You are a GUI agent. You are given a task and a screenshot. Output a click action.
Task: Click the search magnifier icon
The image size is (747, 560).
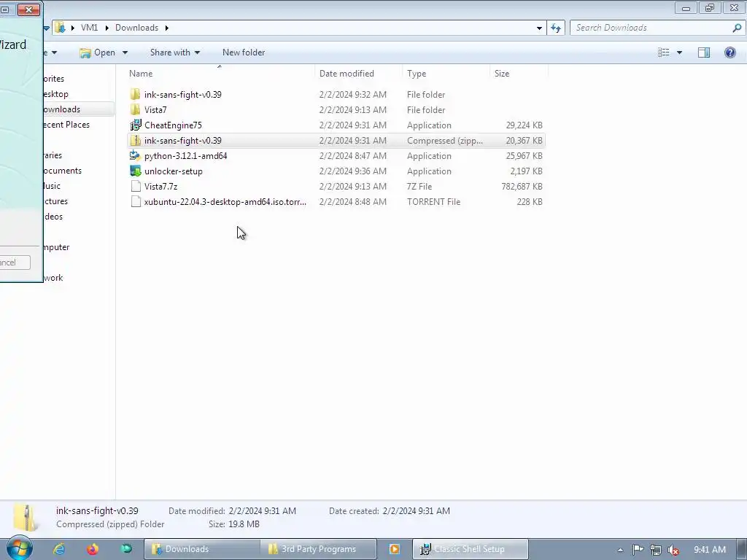[737, 28]
